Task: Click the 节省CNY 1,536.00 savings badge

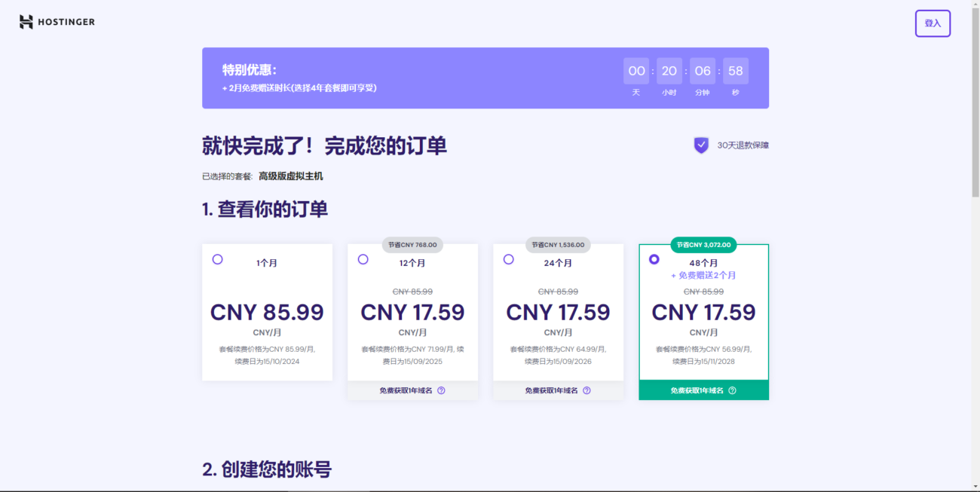Action: [558, 245]
